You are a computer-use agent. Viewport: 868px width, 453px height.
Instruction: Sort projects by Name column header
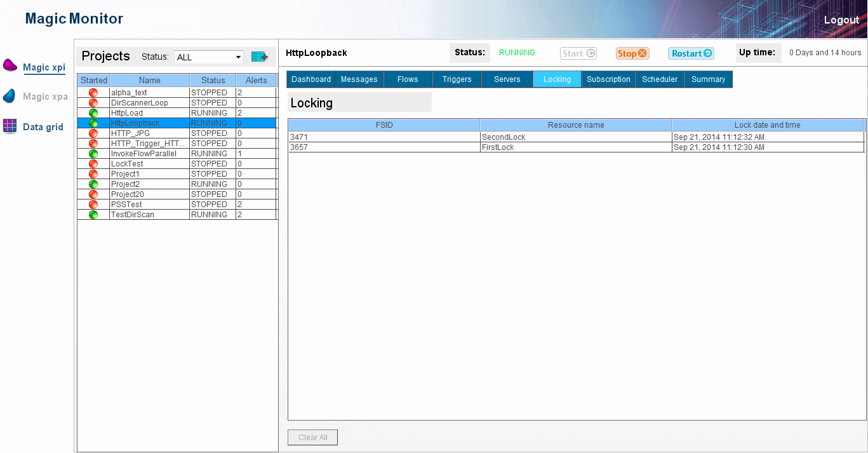(150, 81)
